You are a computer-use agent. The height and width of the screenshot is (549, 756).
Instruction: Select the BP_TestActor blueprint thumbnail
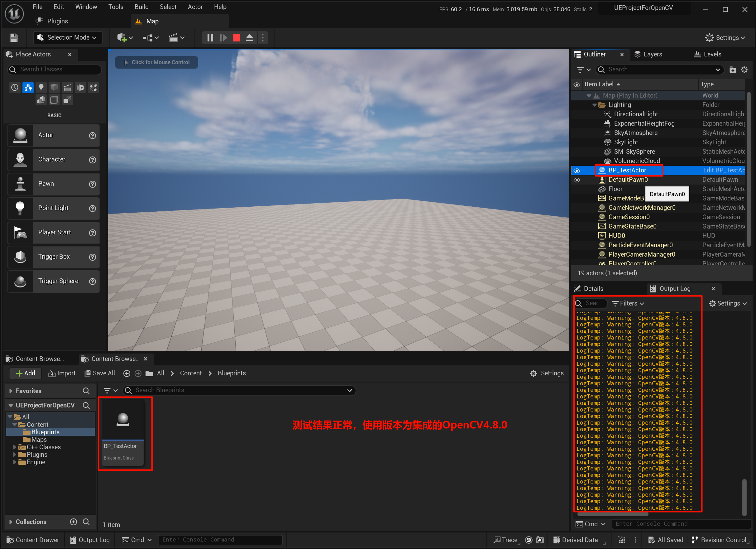(x=123, y=419)
